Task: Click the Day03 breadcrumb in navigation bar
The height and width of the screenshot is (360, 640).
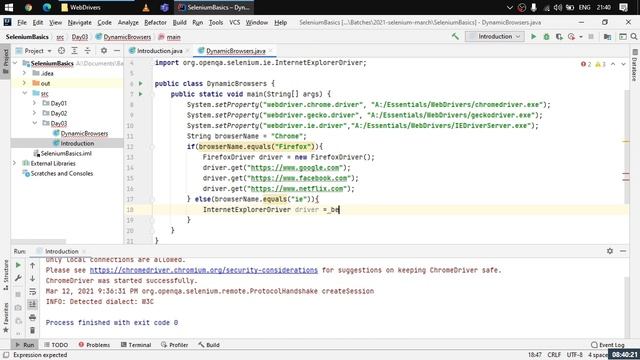Action: pyautogui.click(x=80, y=37)
